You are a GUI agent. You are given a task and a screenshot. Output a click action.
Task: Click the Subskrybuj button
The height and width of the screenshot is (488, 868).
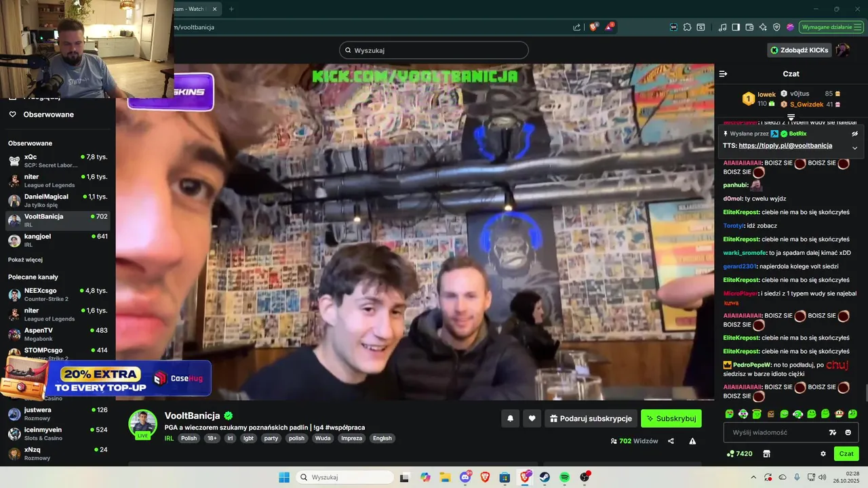tap(671, 419)
